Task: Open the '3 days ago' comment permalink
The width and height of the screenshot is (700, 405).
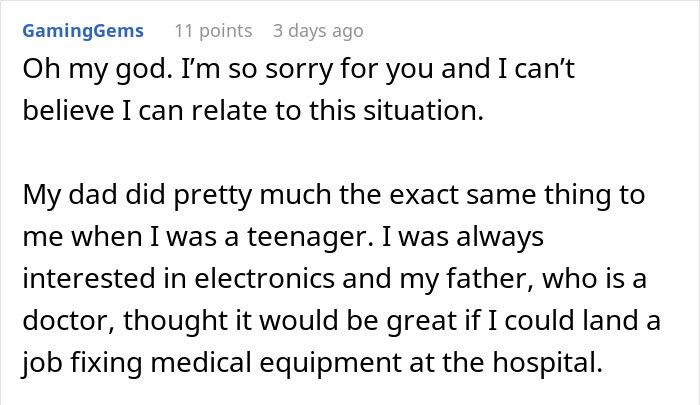Action: click(x=318, y=31)
